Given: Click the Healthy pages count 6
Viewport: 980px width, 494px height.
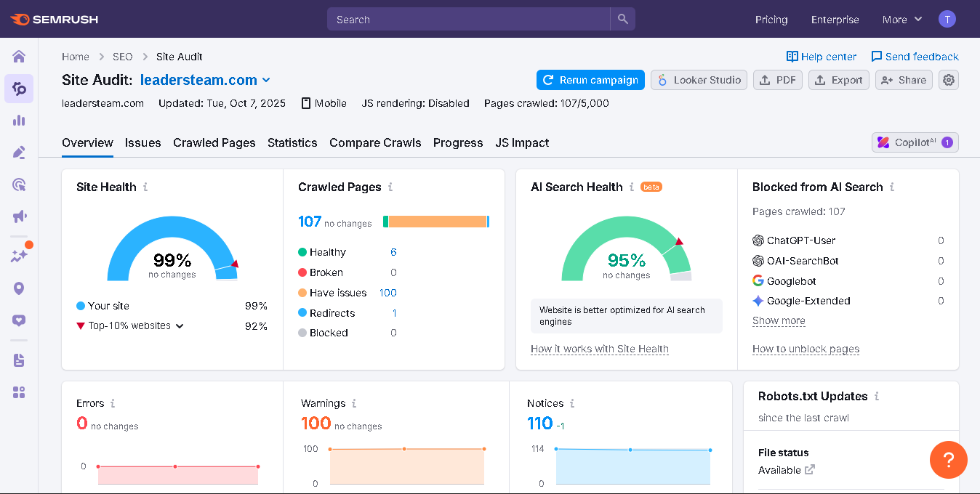Looking at the screenshot, I should (393, 252).
